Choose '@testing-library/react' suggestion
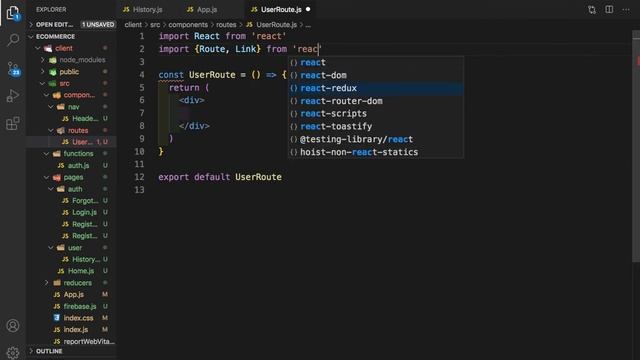Image resolution: width=640 pixels, height=360 pixels. [376, 140]
